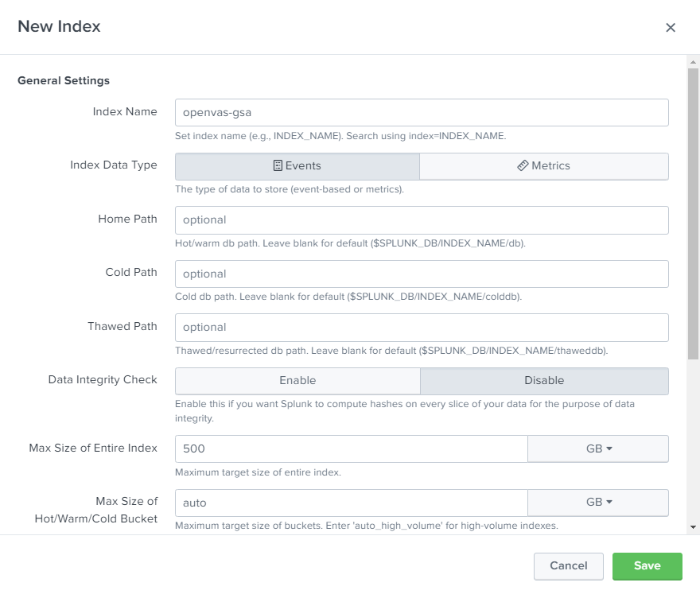The image size is (700, 598).
Task: Open GB unit dropdown for bucket size
Action: click(598, 503)
